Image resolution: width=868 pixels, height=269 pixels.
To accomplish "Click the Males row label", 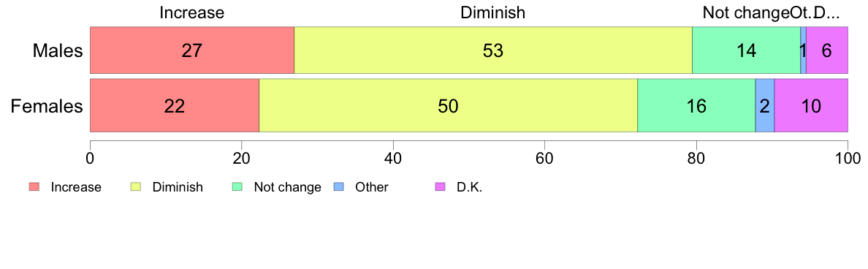I will tap(58, 51).
